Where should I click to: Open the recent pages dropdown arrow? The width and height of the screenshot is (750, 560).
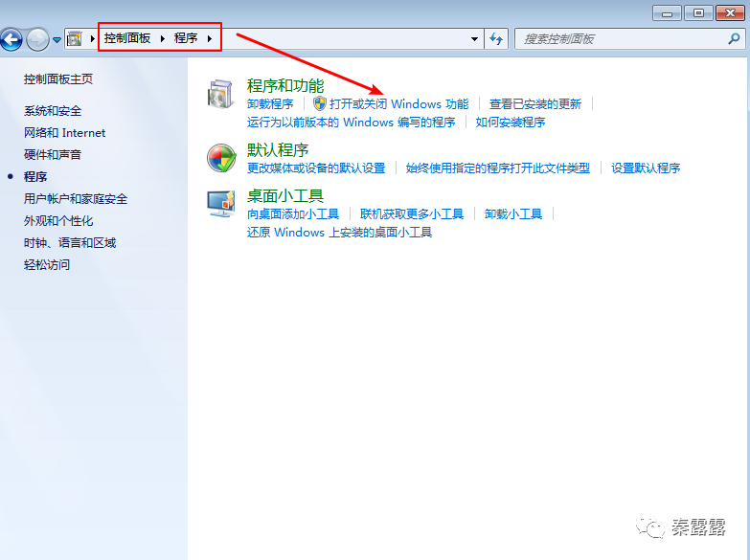pos(57,39)
